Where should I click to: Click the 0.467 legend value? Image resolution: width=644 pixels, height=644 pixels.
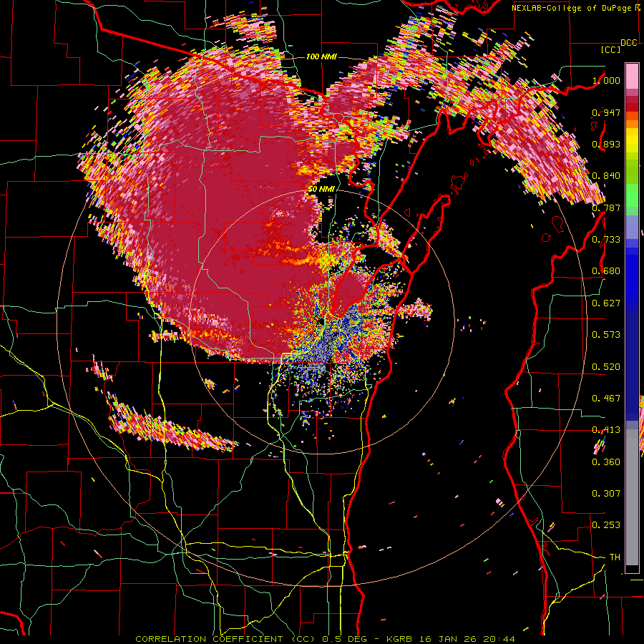[606, 399]
